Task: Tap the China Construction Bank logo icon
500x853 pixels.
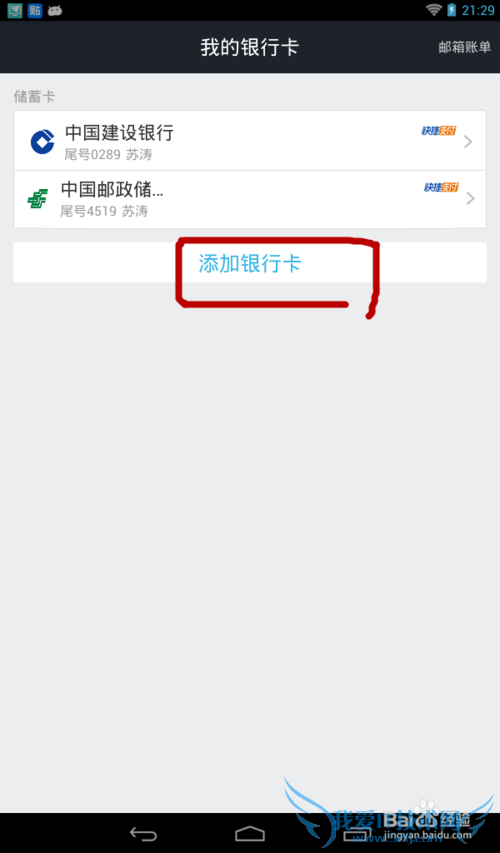Action: coord(42,142)
